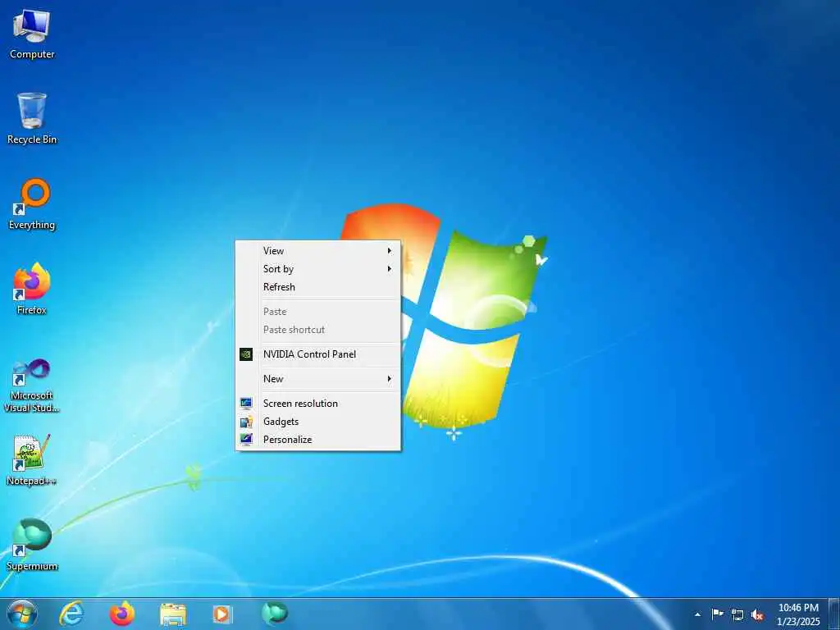Launch Firefox from the taskbar
The image size is (840, 630).
coord(122,614)
